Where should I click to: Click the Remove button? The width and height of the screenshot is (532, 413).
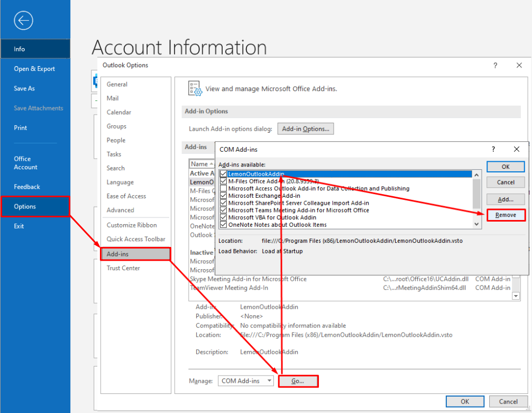[506, 215]
